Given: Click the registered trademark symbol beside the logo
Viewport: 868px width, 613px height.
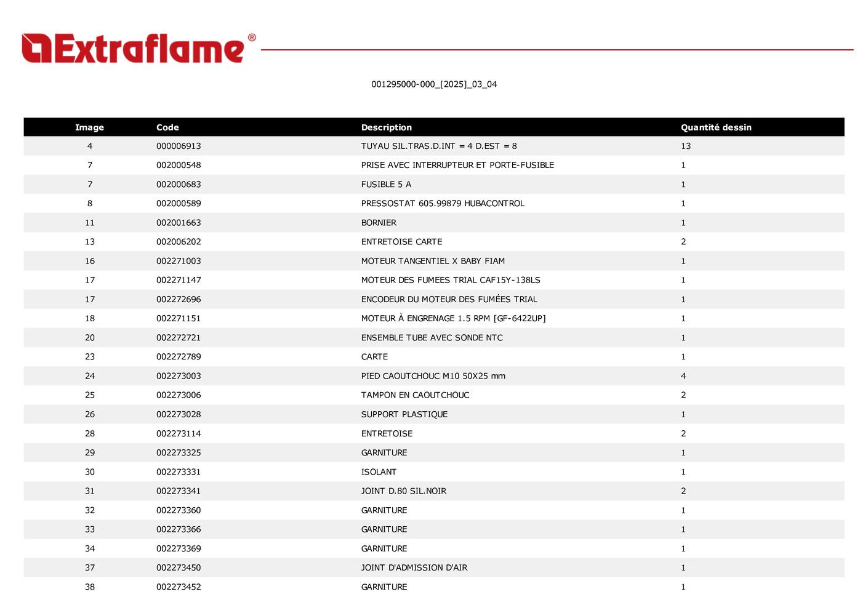Looking at the screenshot, I should point(252,38).
